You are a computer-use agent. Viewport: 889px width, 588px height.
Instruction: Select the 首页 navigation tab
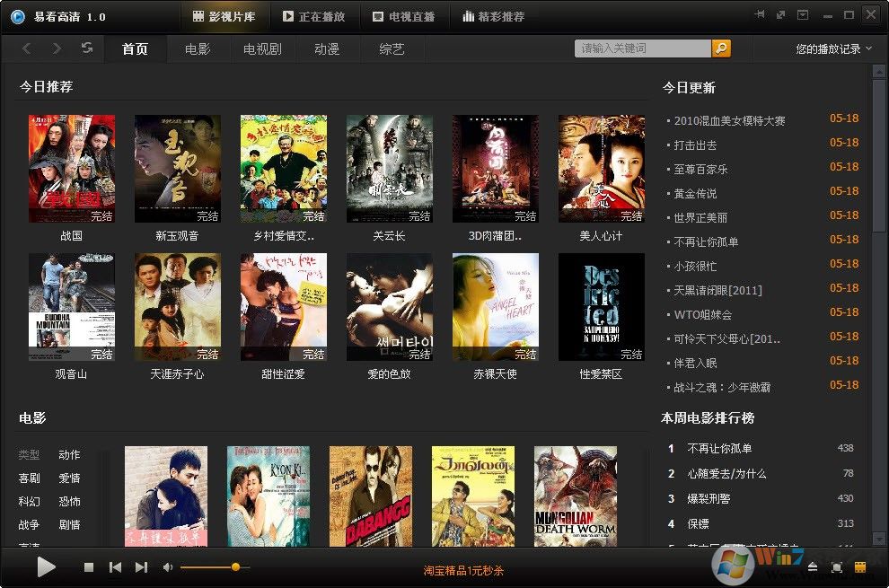(x=135, y=48)
